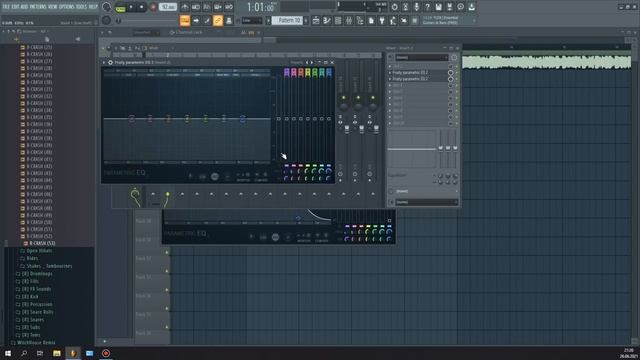Viewport: 640px width, 360px height.
Task: Toggle blend recording (overdub) icon
Action: [x=218, y=7]
